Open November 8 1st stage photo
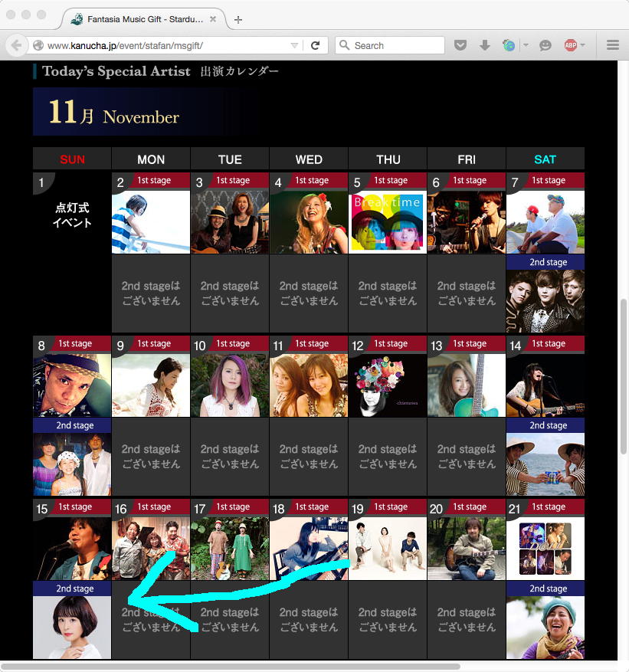629x672 pixels. 72,385
